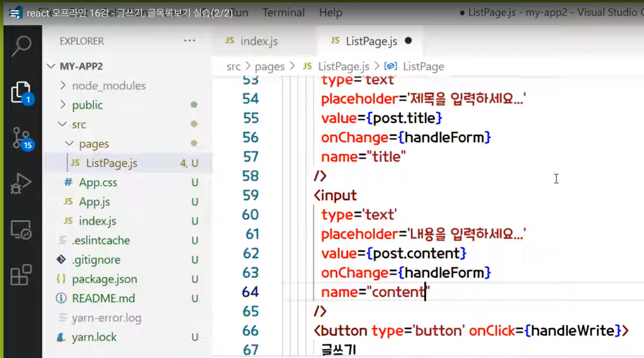Click line number 62 in the gutter
The image size is (644, 358).
point(251,253)
